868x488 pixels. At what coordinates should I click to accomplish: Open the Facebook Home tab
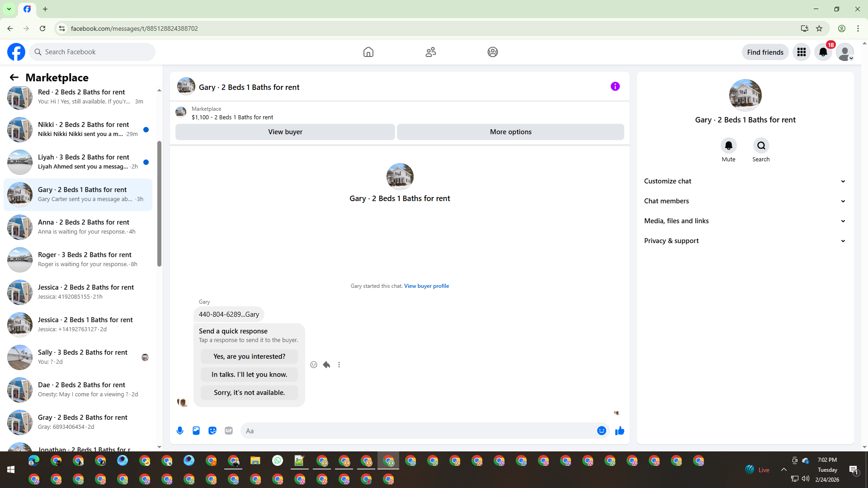click(368, 52)
